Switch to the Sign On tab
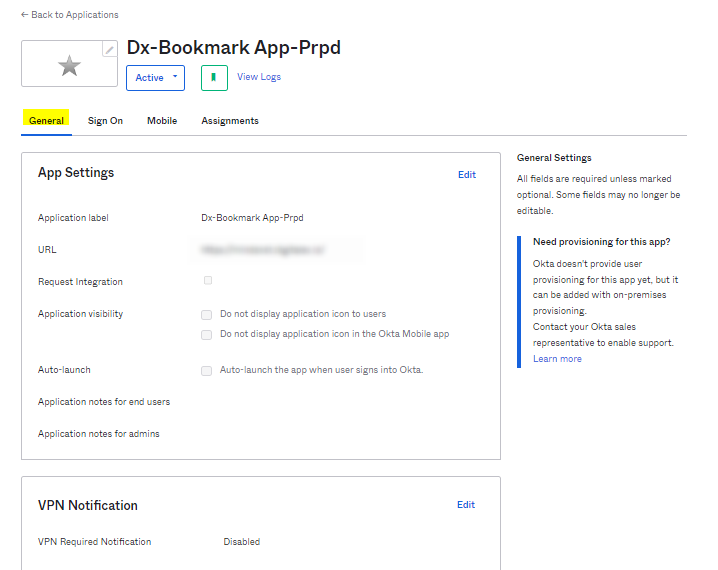The height and width of the screenshot is (570, 718). [105, 121]
